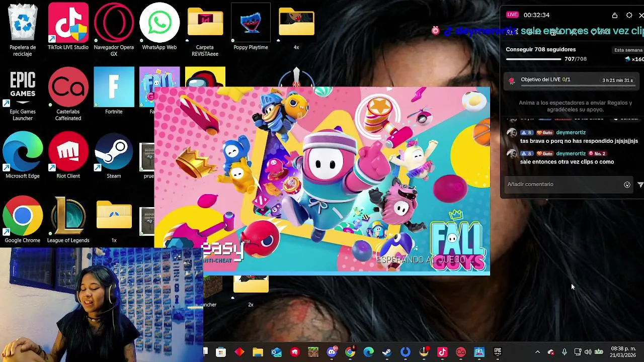Click deymerortiz on the 'tas brava' comment
Screen dimensions: 644x362
coord(571,133)
